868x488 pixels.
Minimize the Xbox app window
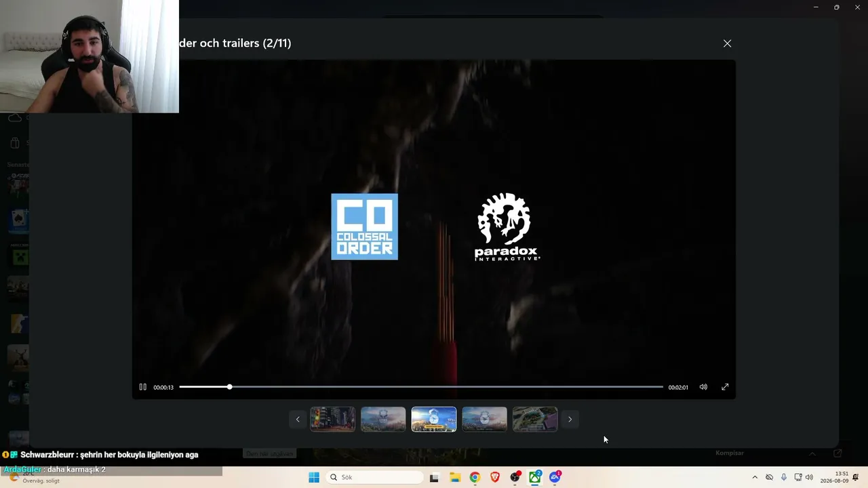click(x=816, y=7)
